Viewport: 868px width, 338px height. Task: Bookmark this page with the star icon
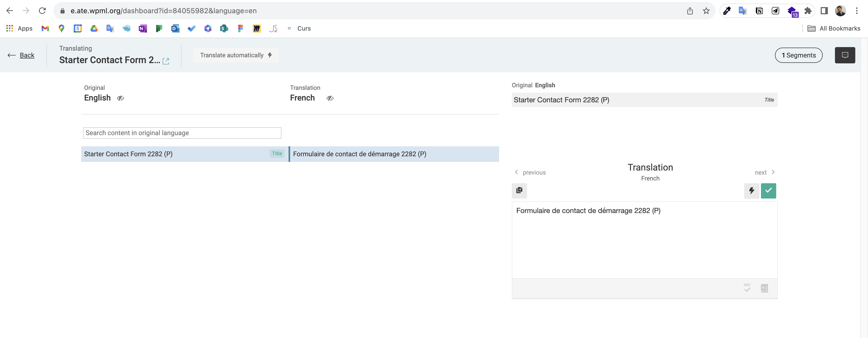[706, 11]
